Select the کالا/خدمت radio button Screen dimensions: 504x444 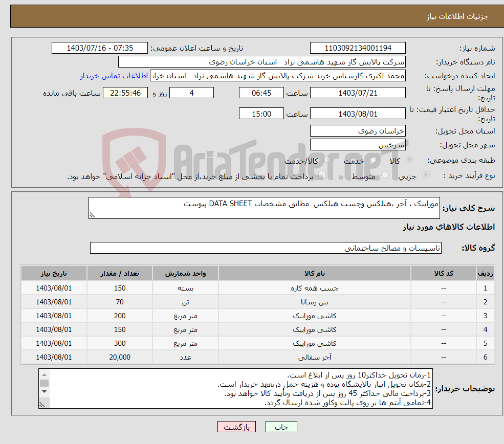[x=327, y=160]
